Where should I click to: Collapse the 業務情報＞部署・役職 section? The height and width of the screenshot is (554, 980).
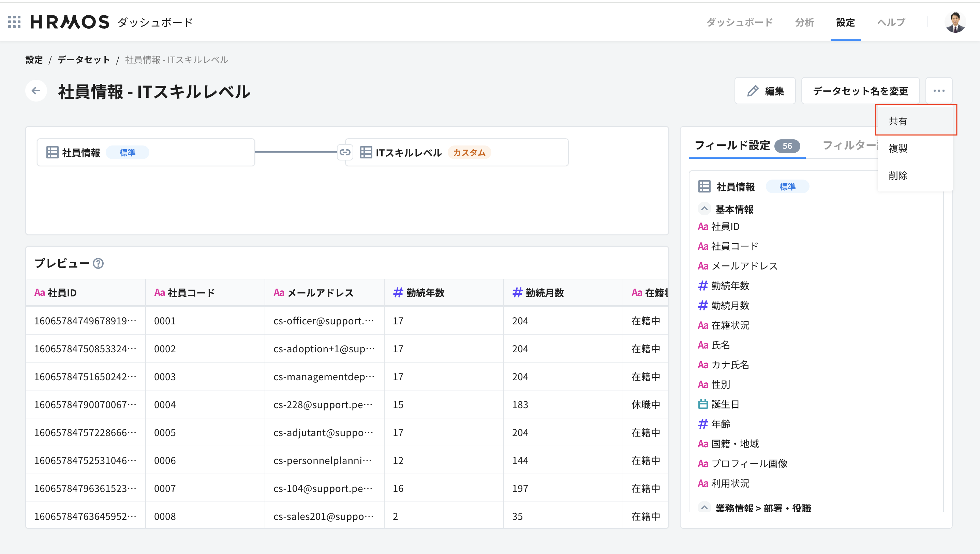pos(704,507)
